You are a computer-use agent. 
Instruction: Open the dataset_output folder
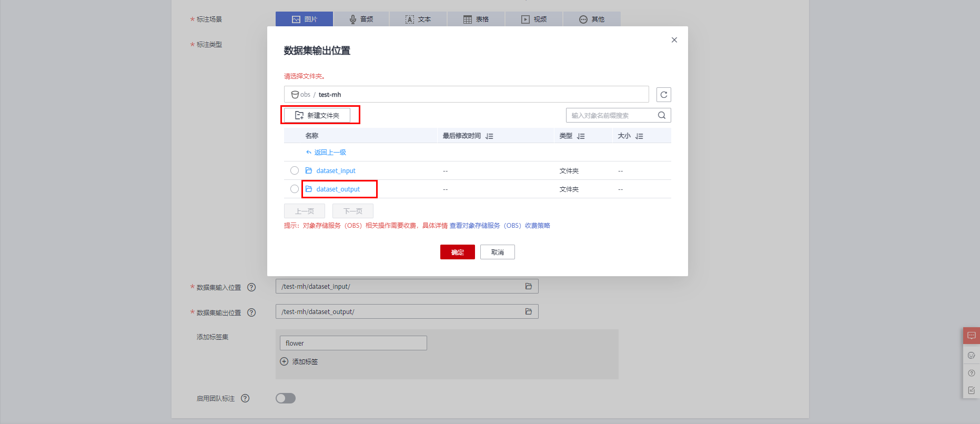[338, 189]
